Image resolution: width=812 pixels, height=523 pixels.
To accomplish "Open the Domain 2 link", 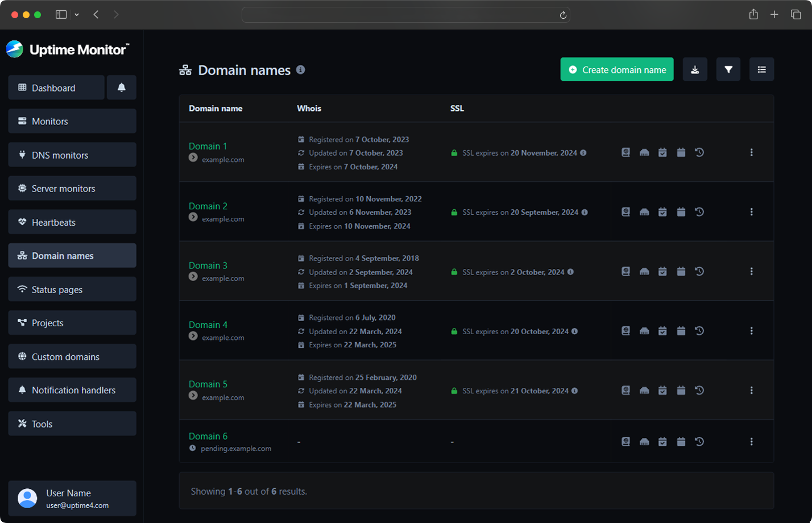I will (208, 206).
